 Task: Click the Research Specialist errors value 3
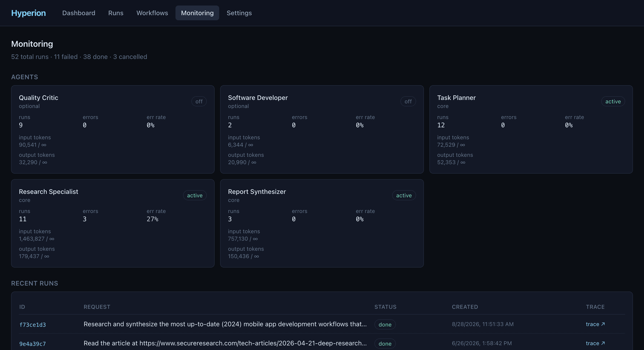pos(84,219)
